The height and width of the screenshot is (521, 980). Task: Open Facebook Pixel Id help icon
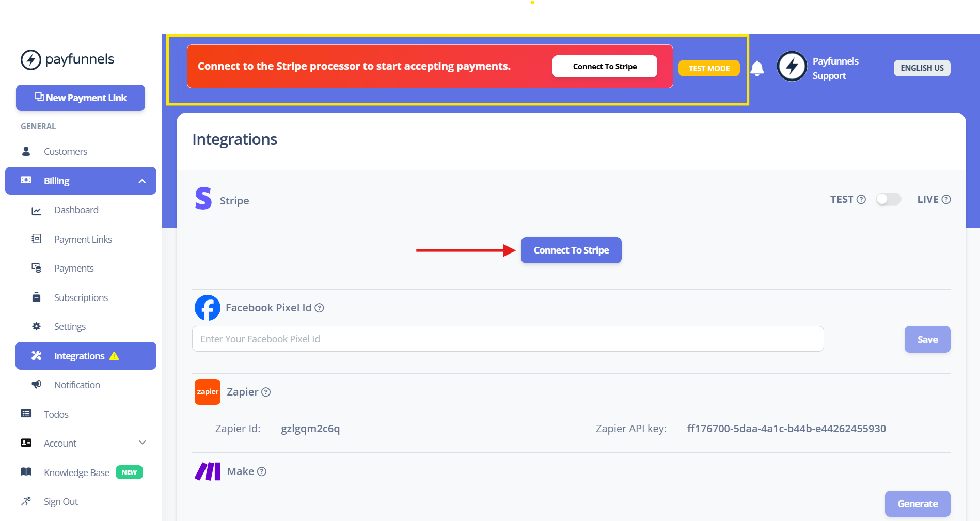[x=319, y=308]
